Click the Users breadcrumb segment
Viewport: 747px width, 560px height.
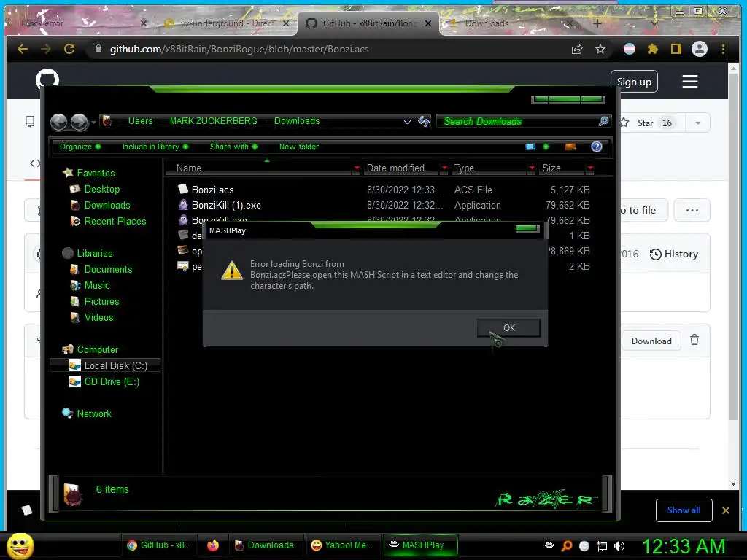[140, 121]
